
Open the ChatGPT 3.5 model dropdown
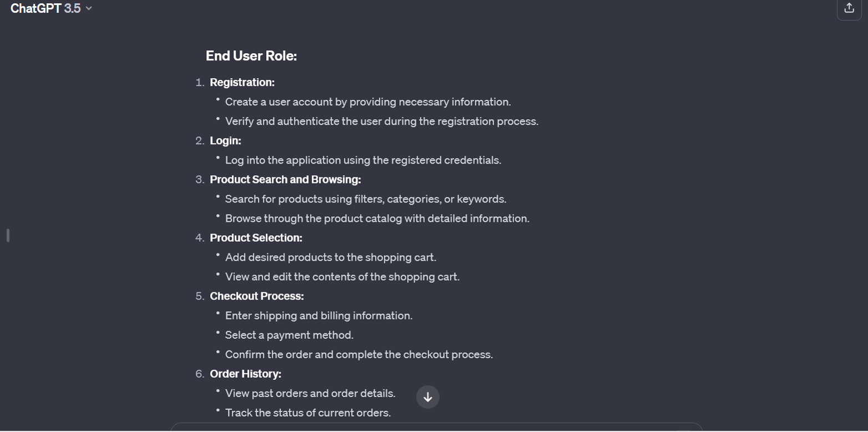pos(45,8)
